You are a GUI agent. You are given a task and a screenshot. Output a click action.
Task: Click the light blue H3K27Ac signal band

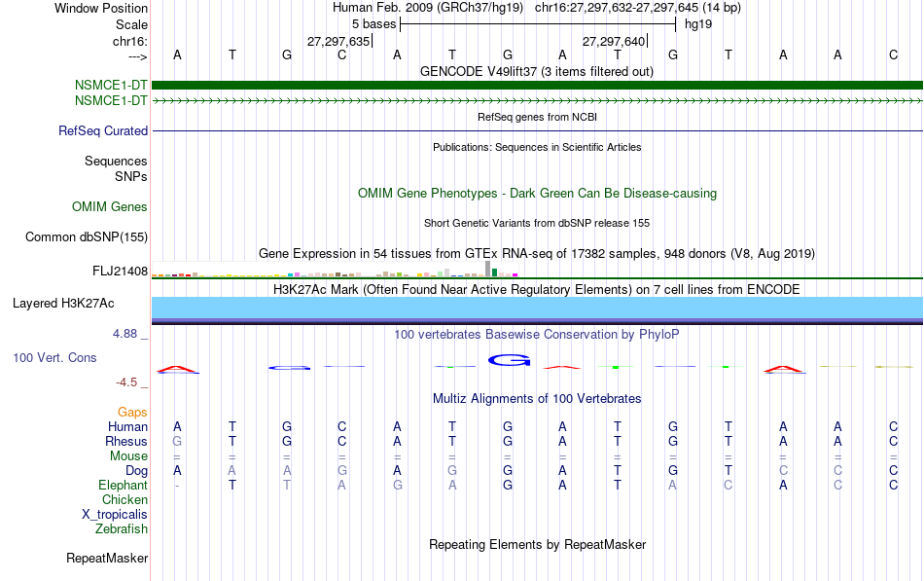click(538, 308)
